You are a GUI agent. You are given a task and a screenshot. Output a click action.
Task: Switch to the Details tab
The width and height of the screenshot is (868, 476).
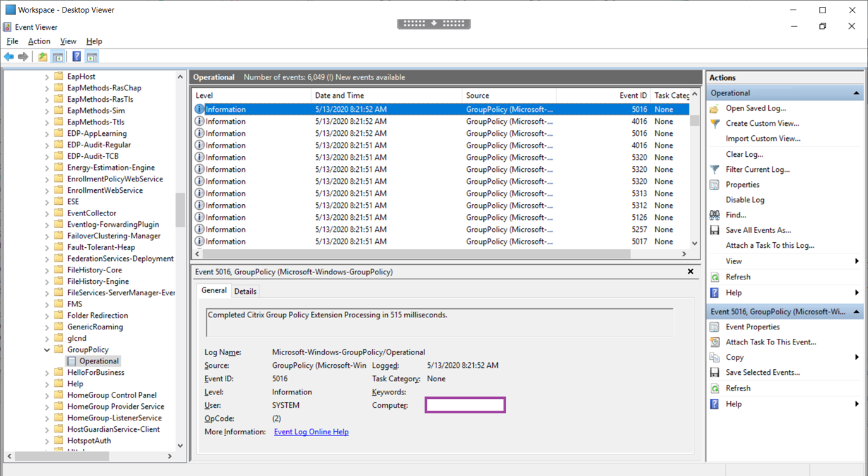[x=245, y=291]
